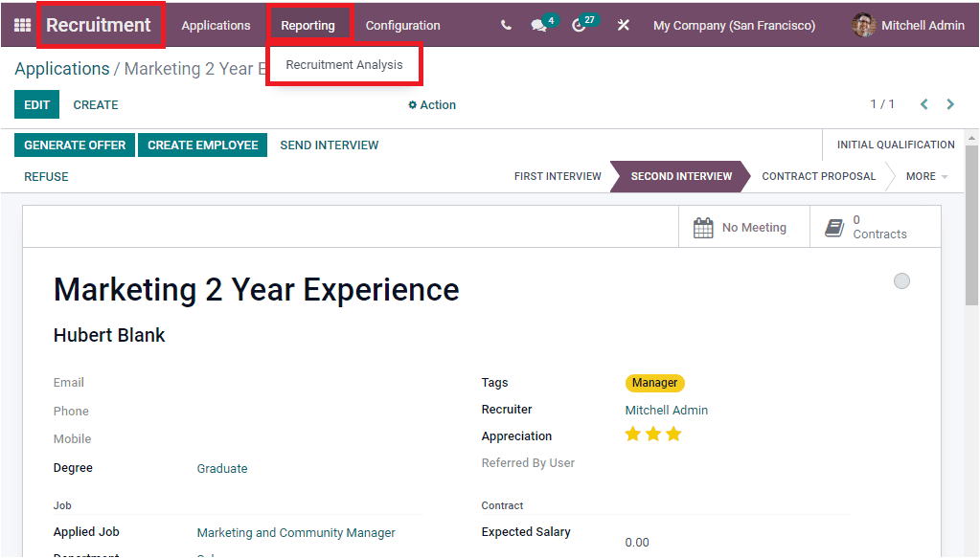Screen dimensions: 980x558
Task: Expand the MORE stages dropdown
Action: click(x=924, y=176)
